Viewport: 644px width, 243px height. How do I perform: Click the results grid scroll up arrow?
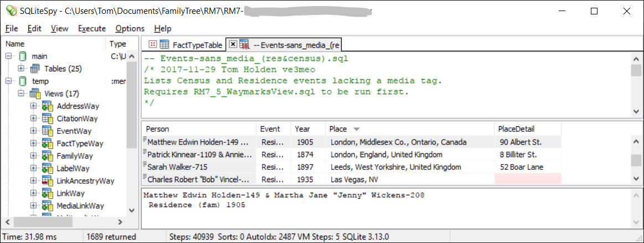(x=636, y=142)
